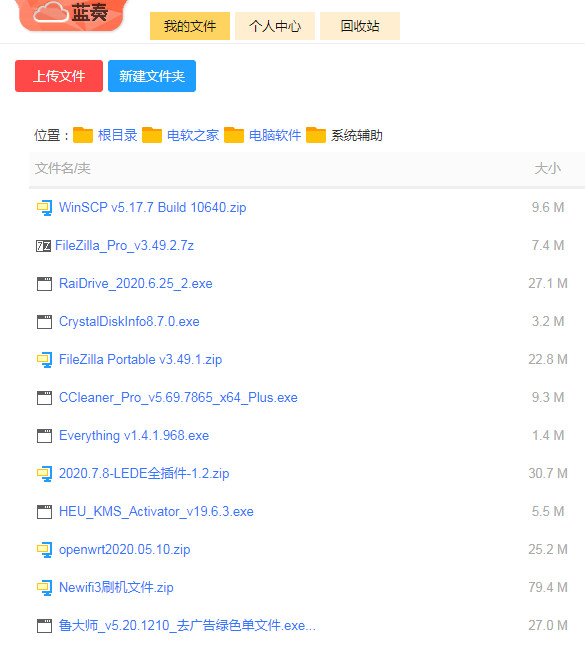Open Everything v1.4.1.968.exe file link
Image resolution: width=585 pixels, height=652 pixels.
(x=134, y=436)
